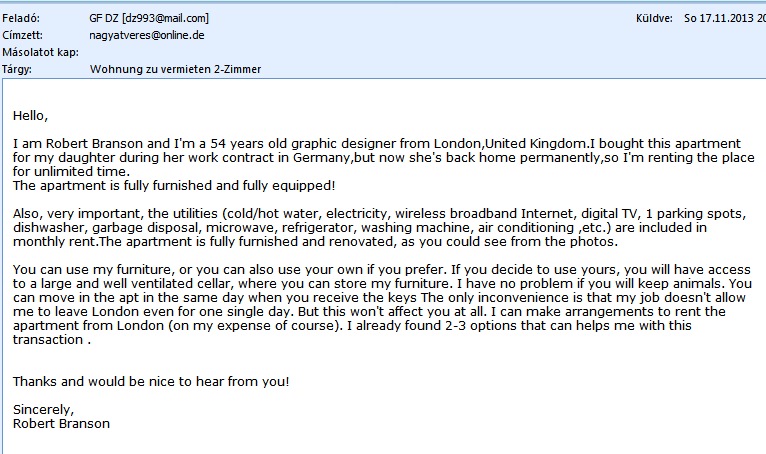Viewport: 766px width, 454px height.
Task: Click the Hello greeting line
Action: click(30, 116)
